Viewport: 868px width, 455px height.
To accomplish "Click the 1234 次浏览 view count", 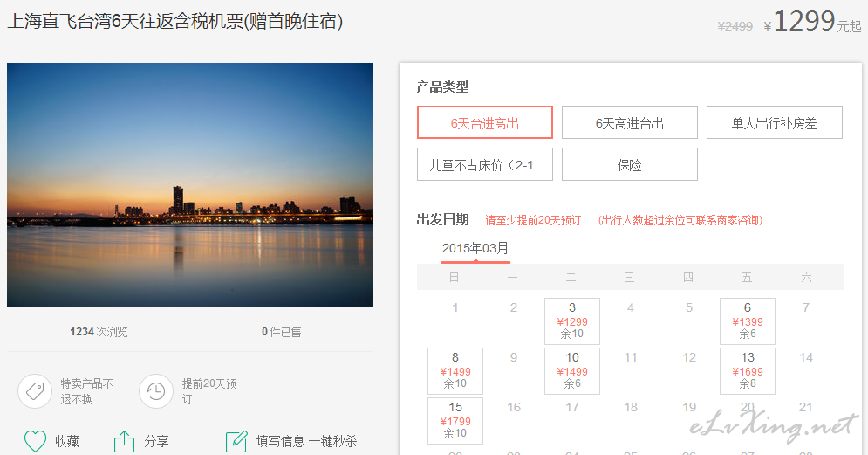I will point(99,331).
